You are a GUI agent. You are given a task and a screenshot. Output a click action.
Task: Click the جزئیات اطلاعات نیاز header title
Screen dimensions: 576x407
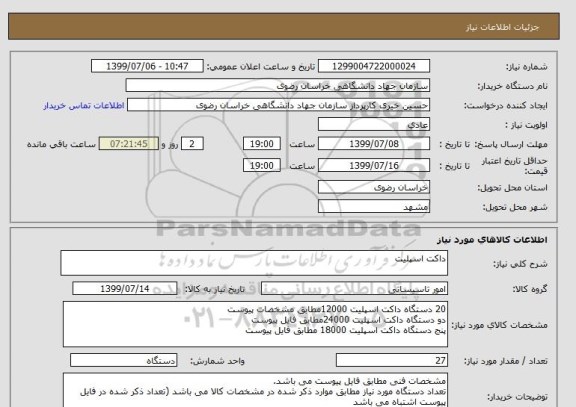tap(502, 28)
